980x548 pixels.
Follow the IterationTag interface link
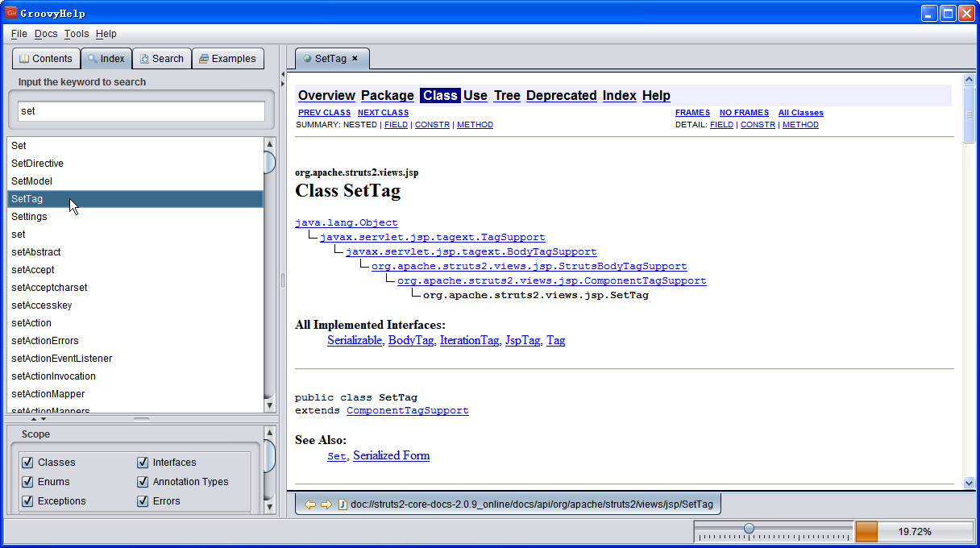point(469,340)
